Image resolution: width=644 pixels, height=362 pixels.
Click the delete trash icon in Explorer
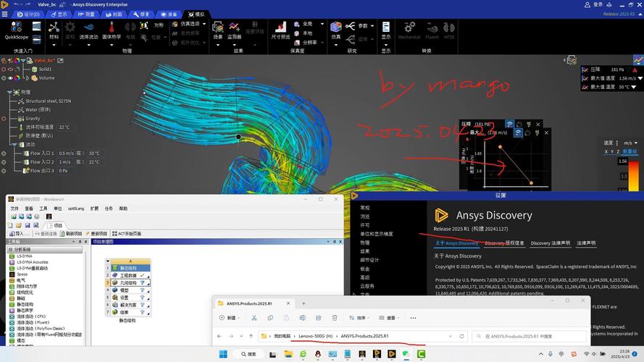point(335,318)
